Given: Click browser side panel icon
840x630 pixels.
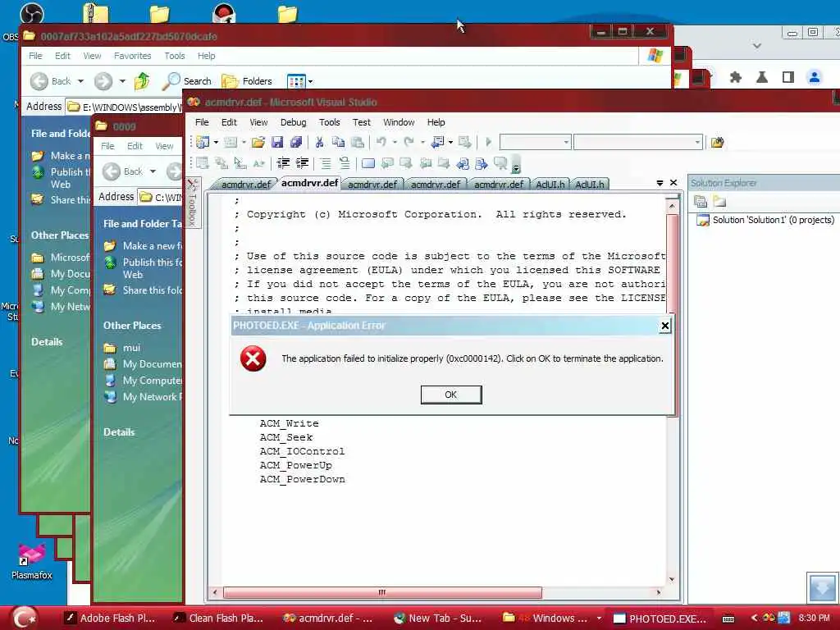Looking at the screenshot, I should (x=788, y=77).
